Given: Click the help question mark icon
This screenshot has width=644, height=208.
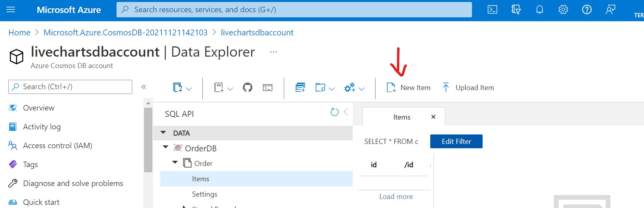Looking at the screenshot, I should tap(587, 9).
